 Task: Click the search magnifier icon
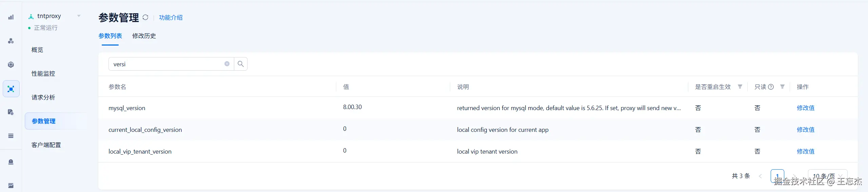[x=241, y=64]
